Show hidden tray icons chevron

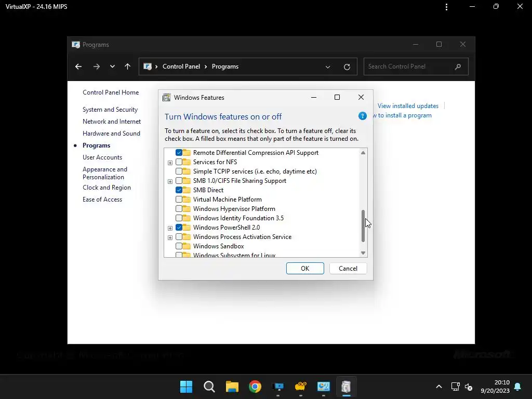click(x=438, y=387)
